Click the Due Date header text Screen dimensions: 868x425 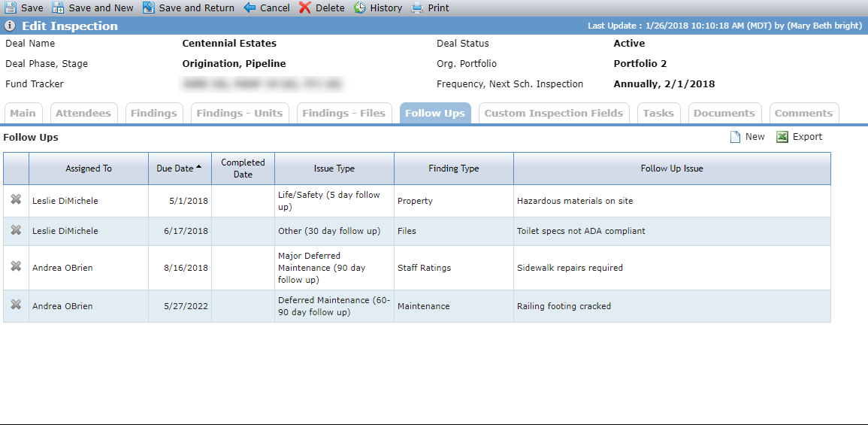point(175,168)
